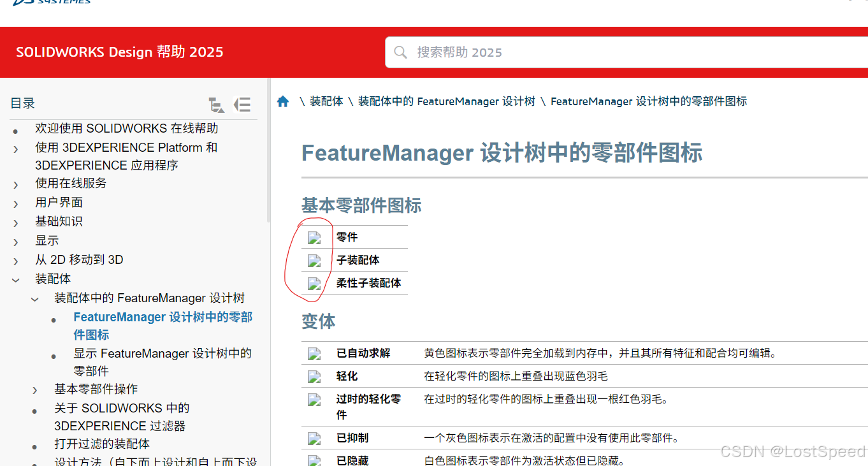
Task: Collapse 装配体中的 FeatureManager 设计树 chevron
Action: tap(35, 299)
